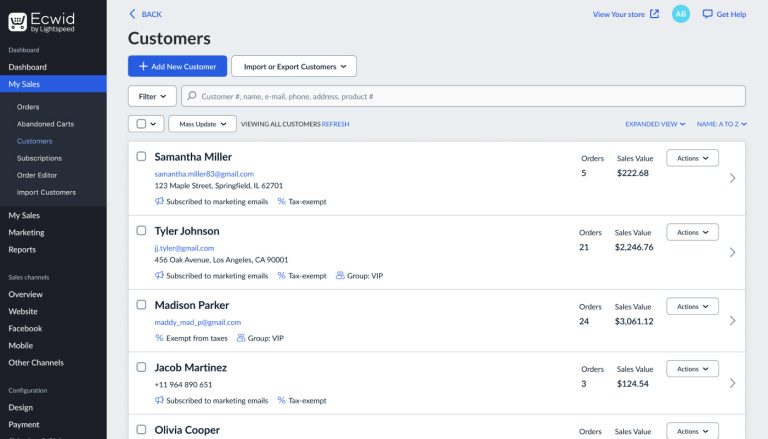The image size is (768, 439).
Task: Open Marketing in the sidebar
Action: pos(26,232)
